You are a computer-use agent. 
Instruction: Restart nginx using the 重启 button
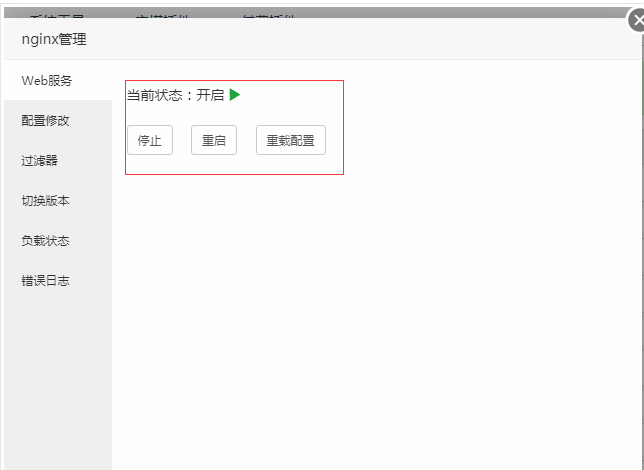(214, 140)
